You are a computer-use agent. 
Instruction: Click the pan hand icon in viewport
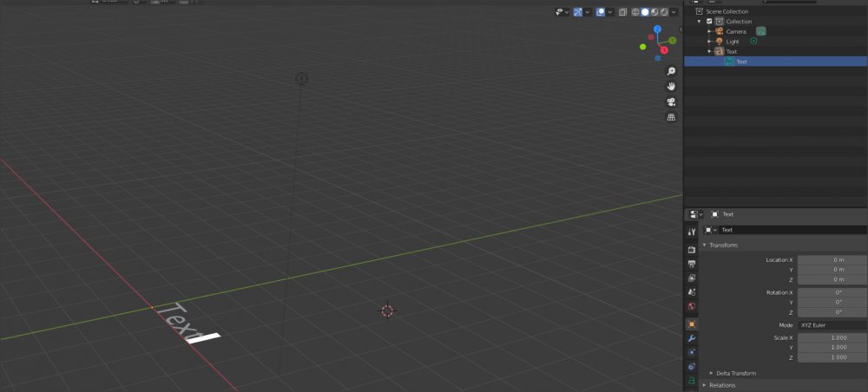point(671,87)
